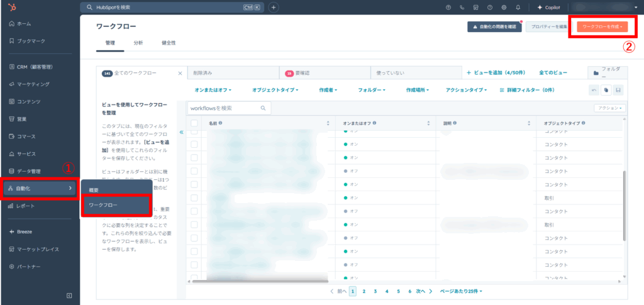Select the 要確認 view tab

click(x=325, y=73)
